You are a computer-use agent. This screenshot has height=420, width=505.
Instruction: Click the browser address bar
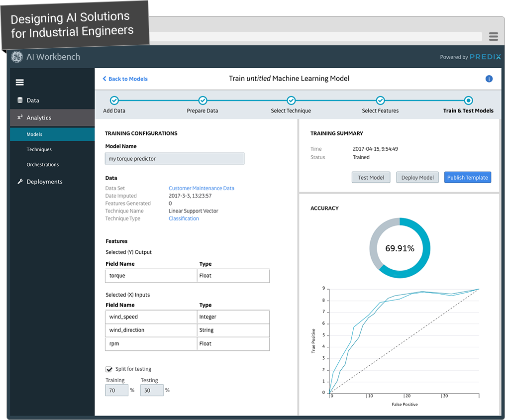point(315,36)
